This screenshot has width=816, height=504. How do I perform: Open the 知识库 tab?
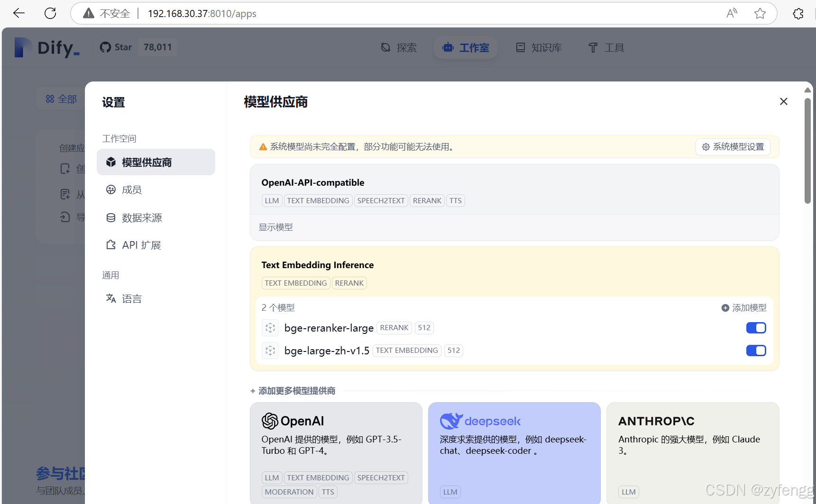coord(539,47)
